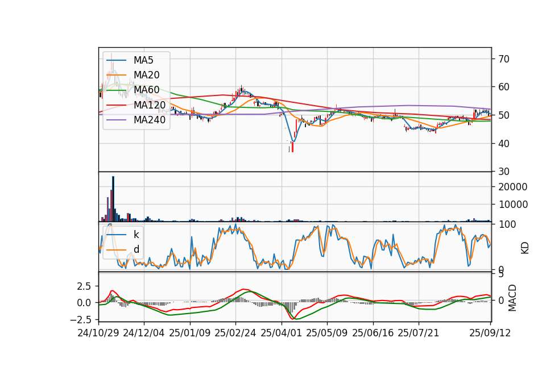Click the 100 tick on the KD axis
The image size is (546, 392).
[x=507, y=224]
